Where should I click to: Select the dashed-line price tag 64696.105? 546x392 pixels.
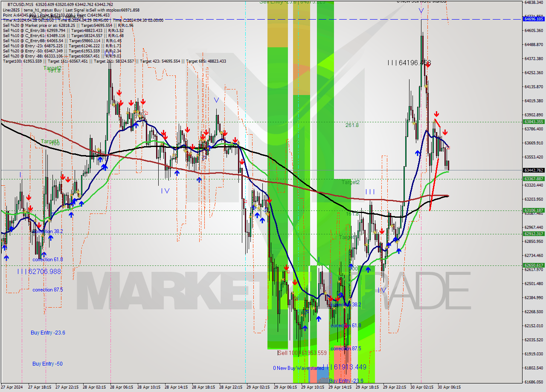[534, 19]
